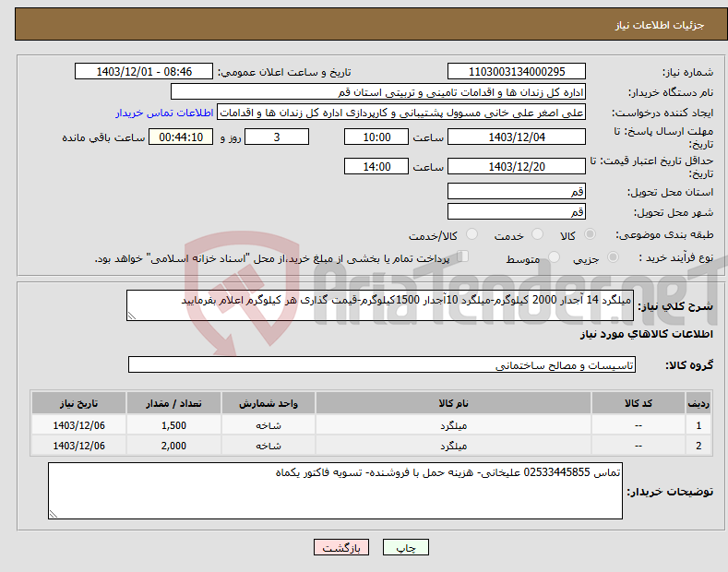This screenshot has width=728, height=572.
Task: Click the نام دستگاه خریدار field
Action: point(378,92)
